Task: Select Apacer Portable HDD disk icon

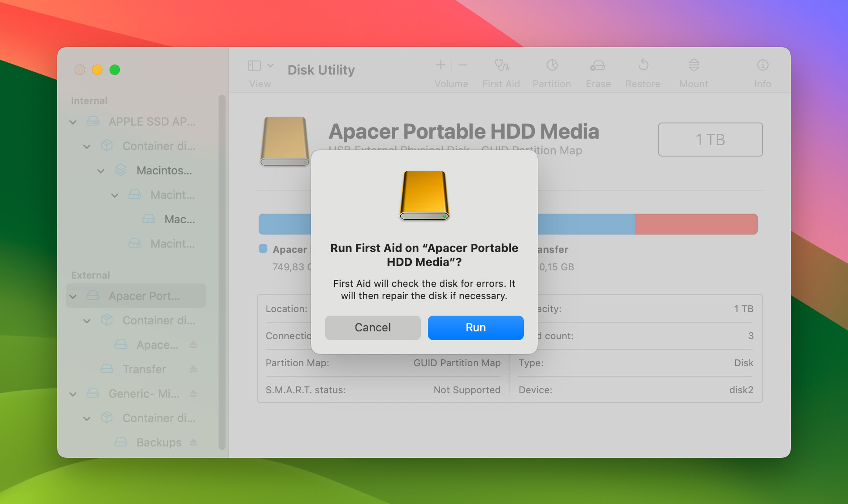Action: (x=286, y=138)
